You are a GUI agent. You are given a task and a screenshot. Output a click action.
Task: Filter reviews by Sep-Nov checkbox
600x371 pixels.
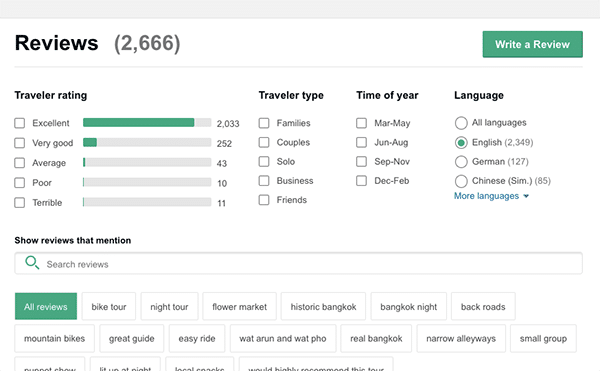[362, 161]
